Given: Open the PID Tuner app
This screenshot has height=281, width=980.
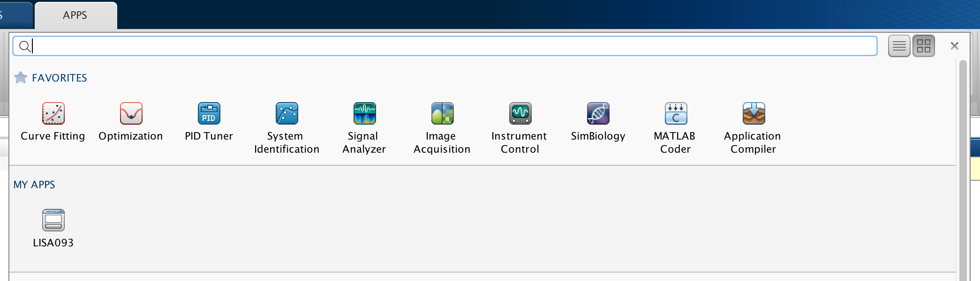Looking at the screenshot, I should (209, 114).
